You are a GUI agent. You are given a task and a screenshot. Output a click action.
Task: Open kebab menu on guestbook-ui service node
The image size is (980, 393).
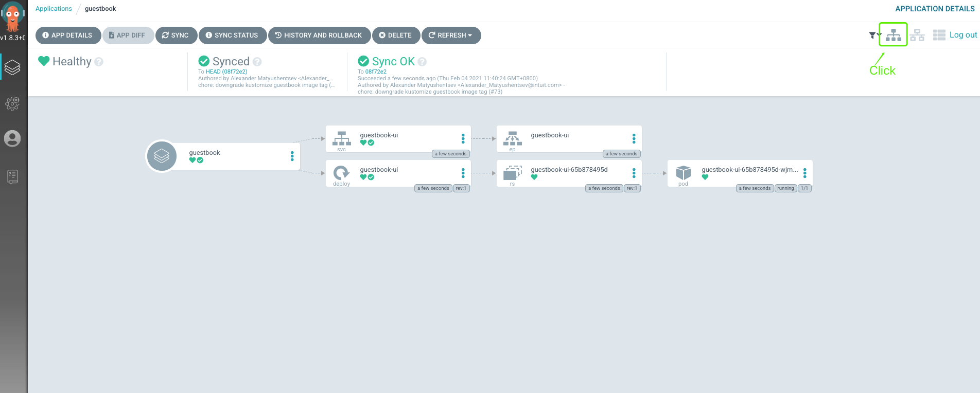pyautogui.click(x=463, y=138)
